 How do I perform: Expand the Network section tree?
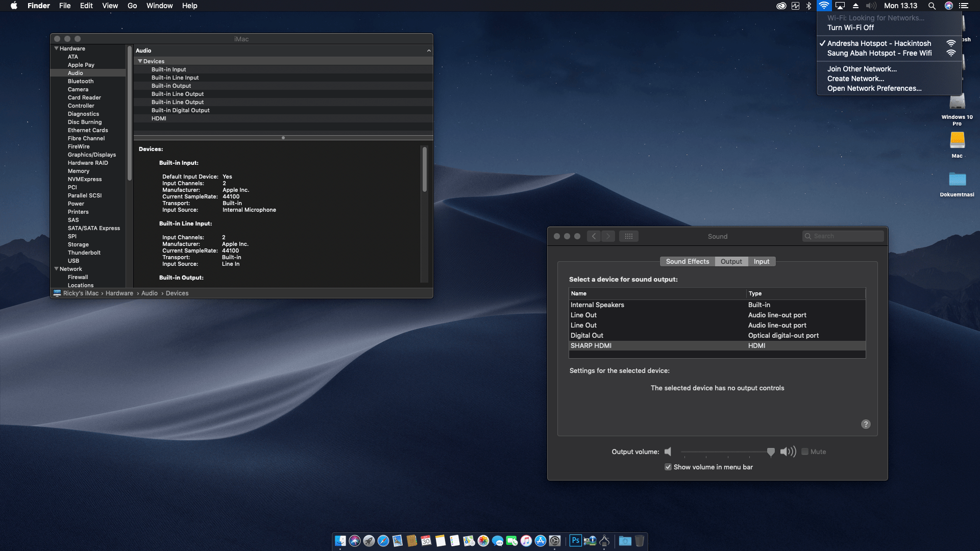tap(56, 269)
